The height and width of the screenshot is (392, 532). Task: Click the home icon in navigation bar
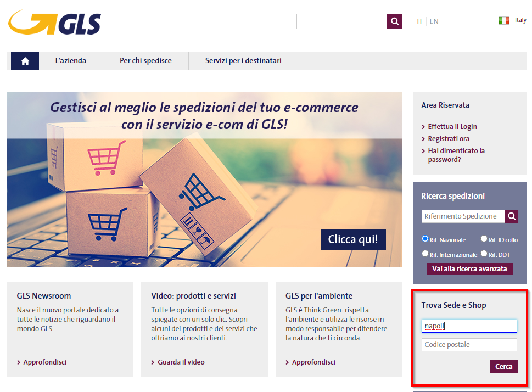[25, 61]
